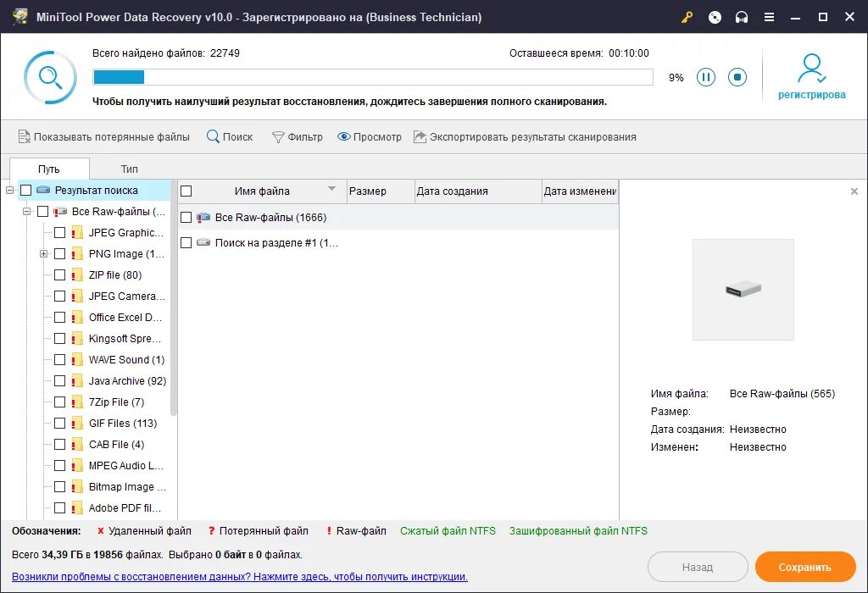Check Все Raw-файлы (1666) list row checkbox

click(x=186, y=218)
